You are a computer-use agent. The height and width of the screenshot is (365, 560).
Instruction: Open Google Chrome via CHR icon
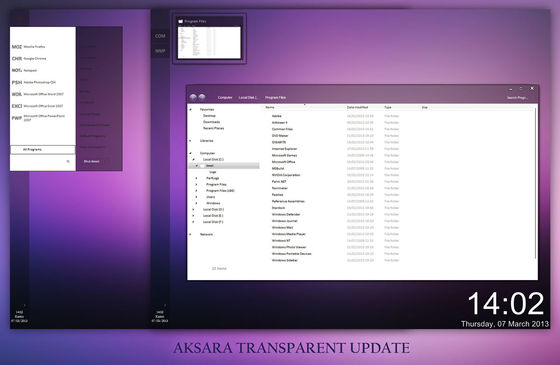(16, 59)
